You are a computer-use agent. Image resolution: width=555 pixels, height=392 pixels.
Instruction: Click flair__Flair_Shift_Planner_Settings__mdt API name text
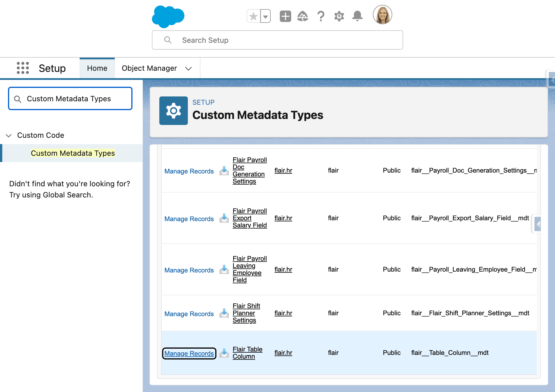point(470,313)
